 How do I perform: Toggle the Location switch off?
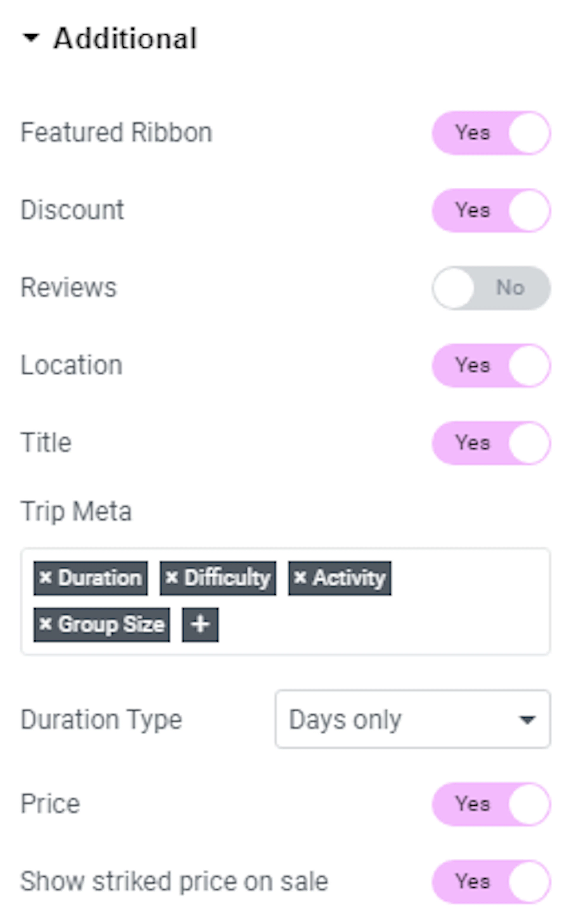[491, 365]
